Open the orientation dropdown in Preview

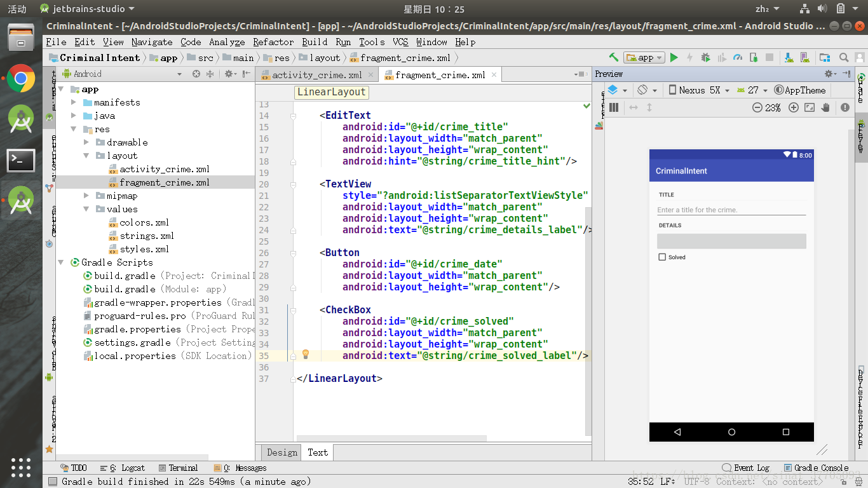(x=648, y=90)
